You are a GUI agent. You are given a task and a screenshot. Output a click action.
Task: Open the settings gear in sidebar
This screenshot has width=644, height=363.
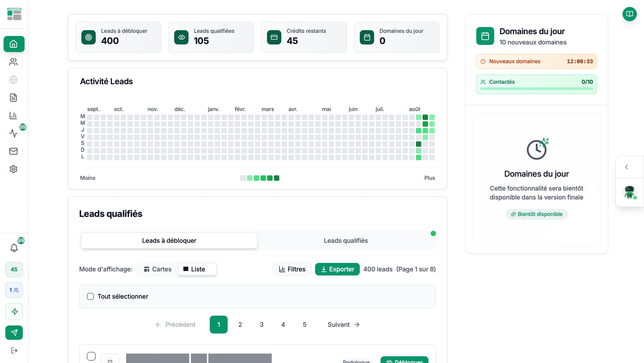click(x=13, y=169)
